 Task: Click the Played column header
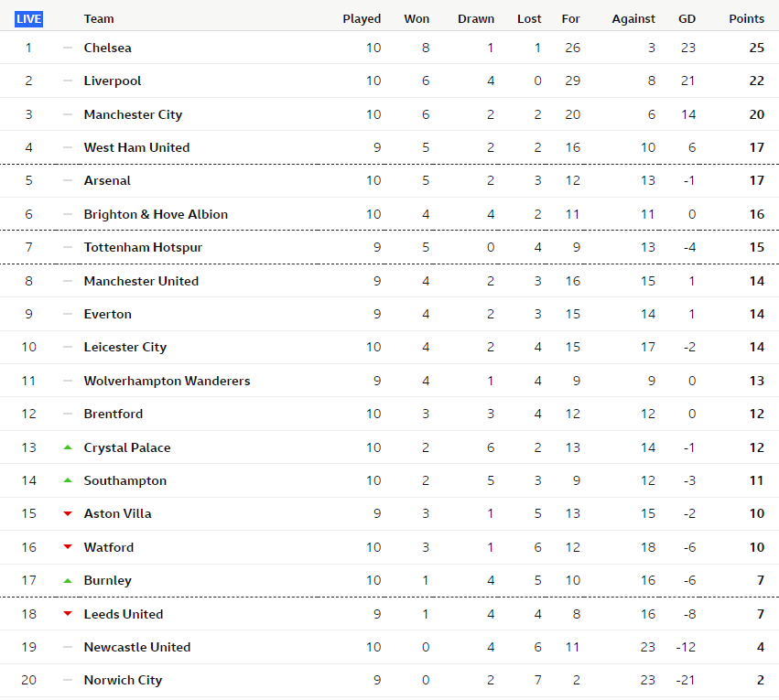point(362,19)
